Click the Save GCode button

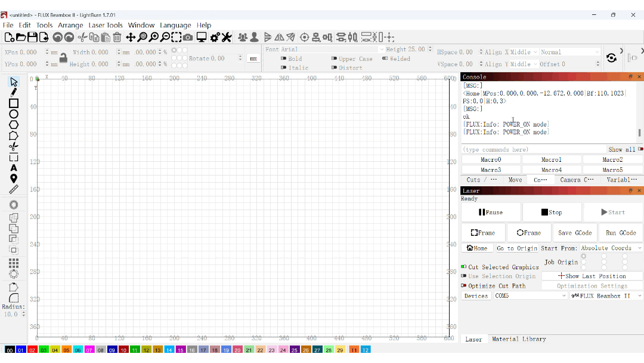click(x=575, y=233)
